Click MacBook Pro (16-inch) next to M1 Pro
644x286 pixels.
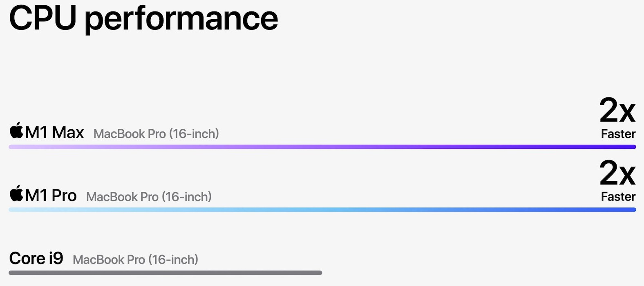click(x=149, y=197)
